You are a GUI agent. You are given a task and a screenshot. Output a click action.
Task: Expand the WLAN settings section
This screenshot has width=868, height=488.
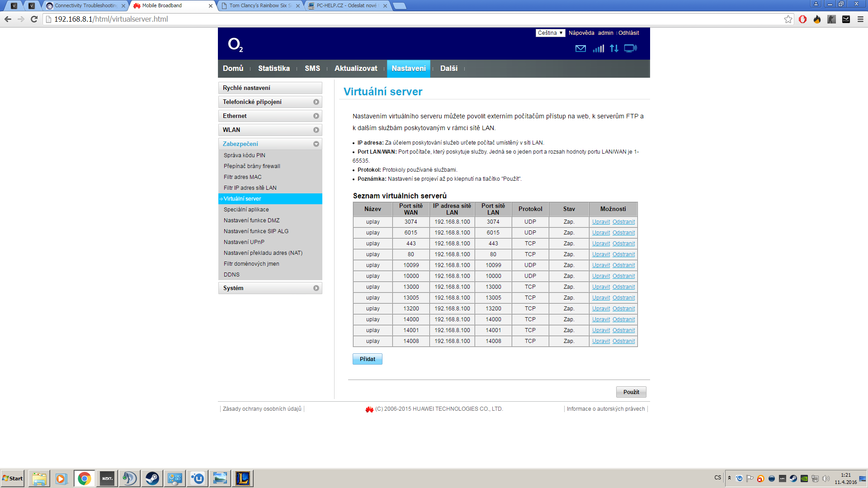point(270,130)
